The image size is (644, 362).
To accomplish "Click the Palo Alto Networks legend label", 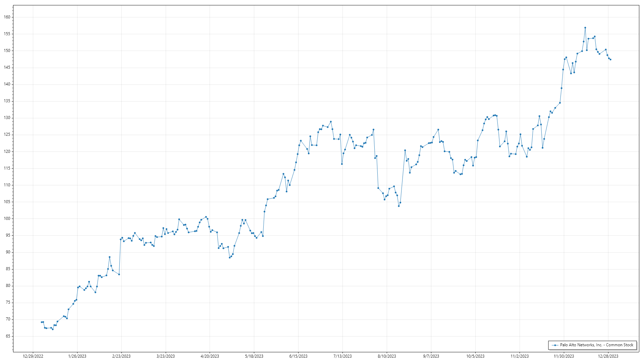I will [x=596, y=345].
